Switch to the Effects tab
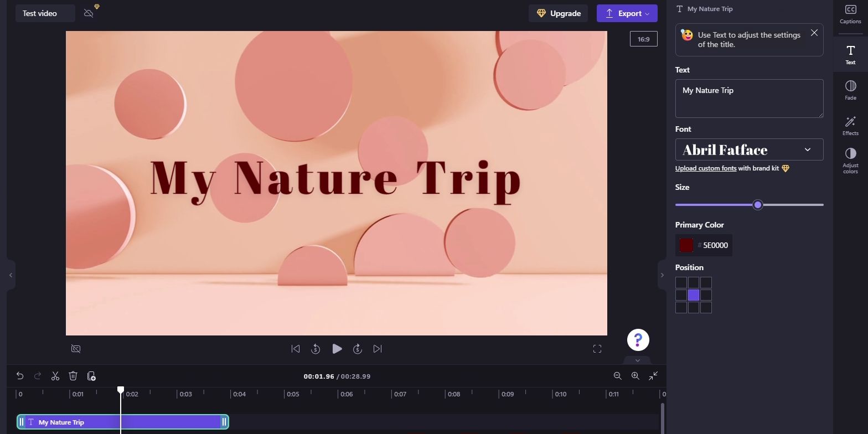Viewport: 868px width, 434px height. (850, 126)
